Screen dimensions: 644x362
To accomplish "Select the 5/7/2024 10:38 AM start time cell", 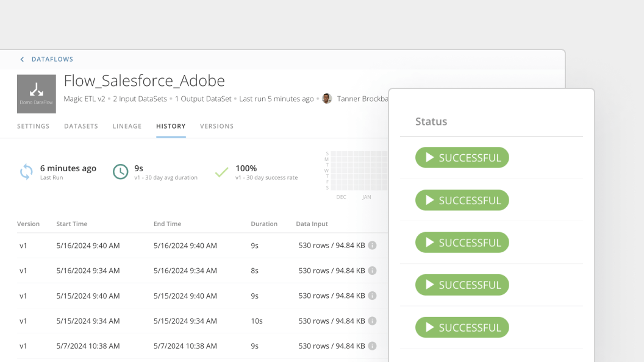I will [x=88, y=346].
